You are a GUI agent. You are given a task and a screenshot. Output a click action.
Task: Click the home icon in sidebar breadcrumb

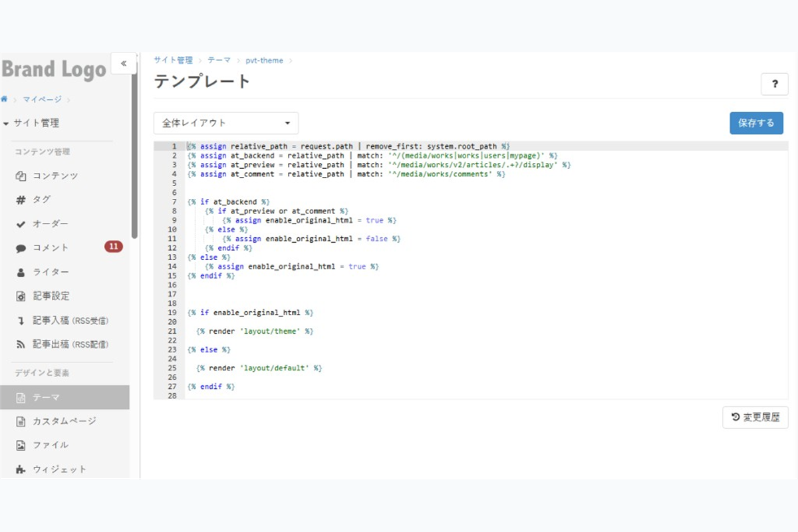(4, 99)
